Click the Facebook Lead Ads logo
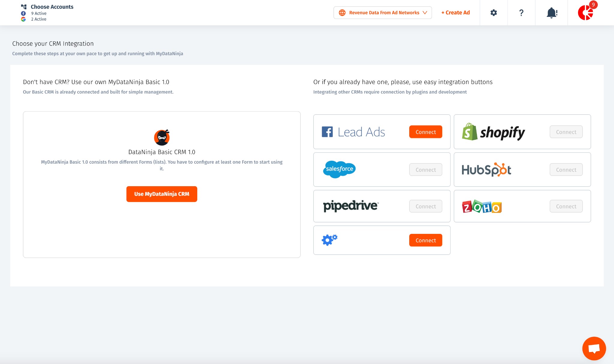Image resolution: width=614 pixels, height=364 pixels. pos(353,132)
